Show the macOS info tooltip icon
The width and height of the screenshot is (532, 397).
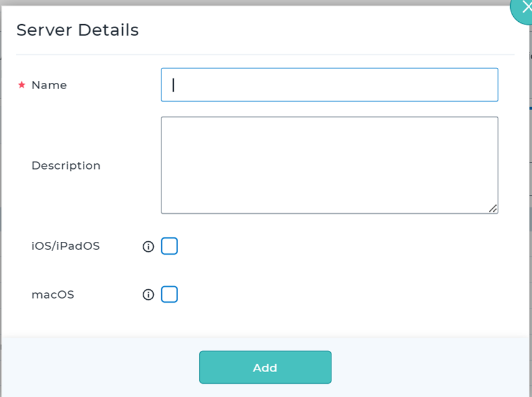148,295
